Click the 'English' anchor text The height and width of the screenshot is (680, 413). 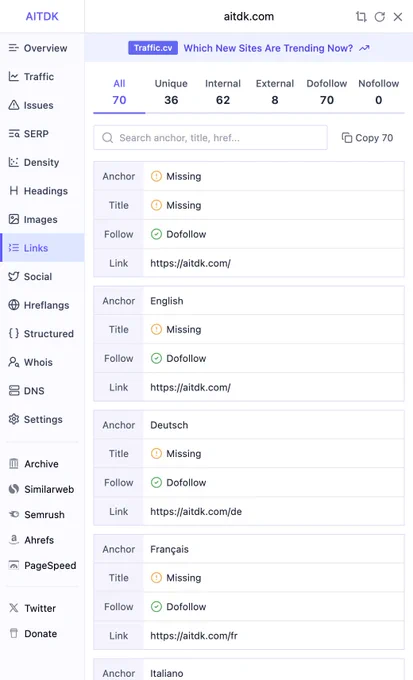click(167, 301)
